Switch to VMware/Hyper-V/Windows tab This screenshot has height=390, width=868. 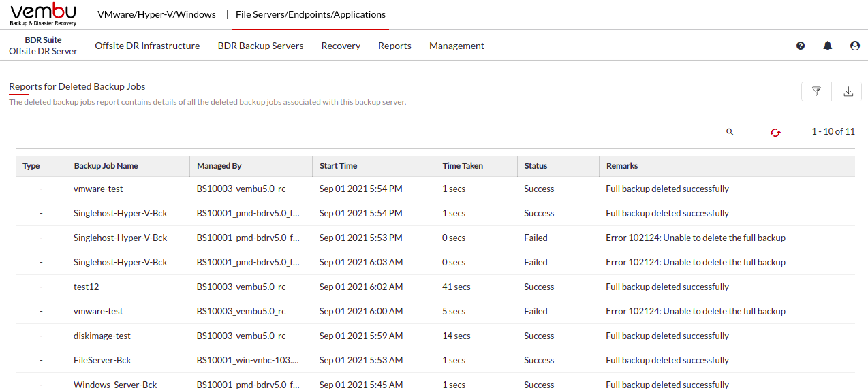[157, 14]
